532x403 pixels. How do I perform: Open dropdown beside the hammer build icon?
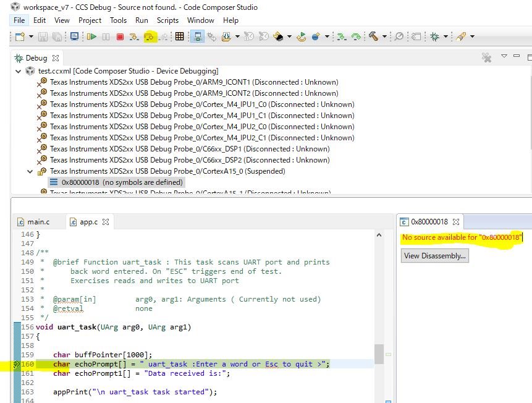point(384,36)
